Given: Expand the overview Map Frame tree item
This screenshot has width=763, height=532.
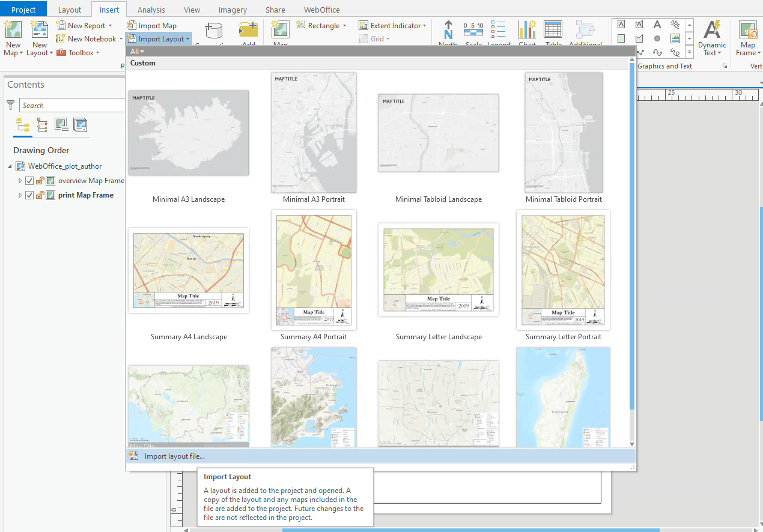Looking at the screenshot, I should point(20,180).
